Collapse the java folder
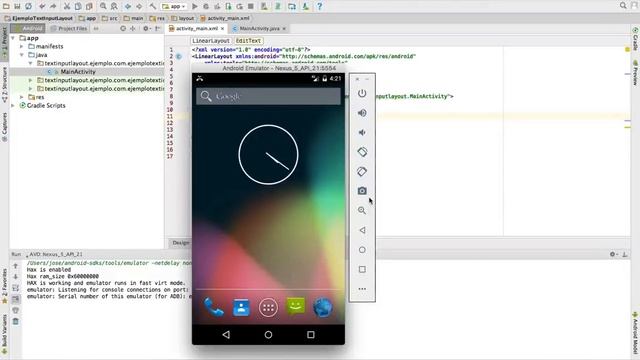Image resolution: width=640 pixels, height=360 pixels. point(22,55)
